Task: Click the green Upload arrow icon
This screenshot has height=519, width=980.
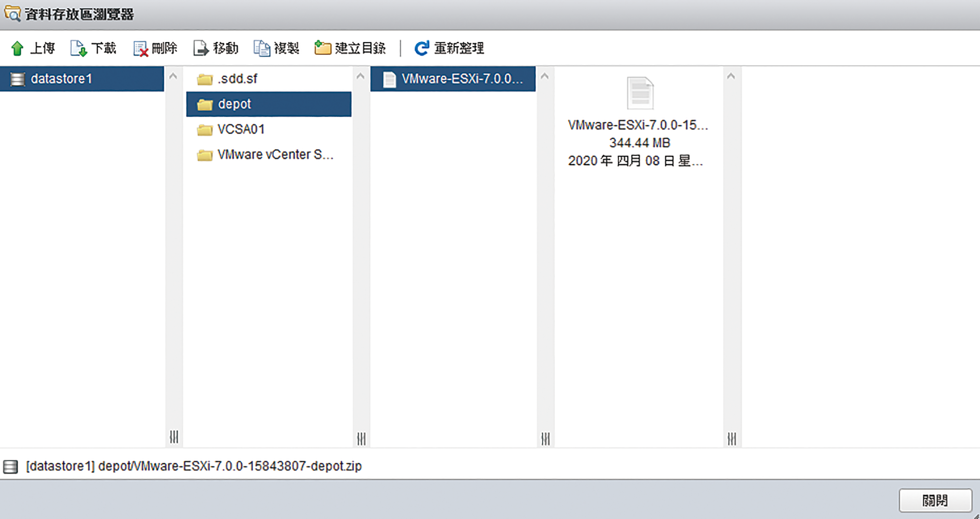Action: coord(17,49)
